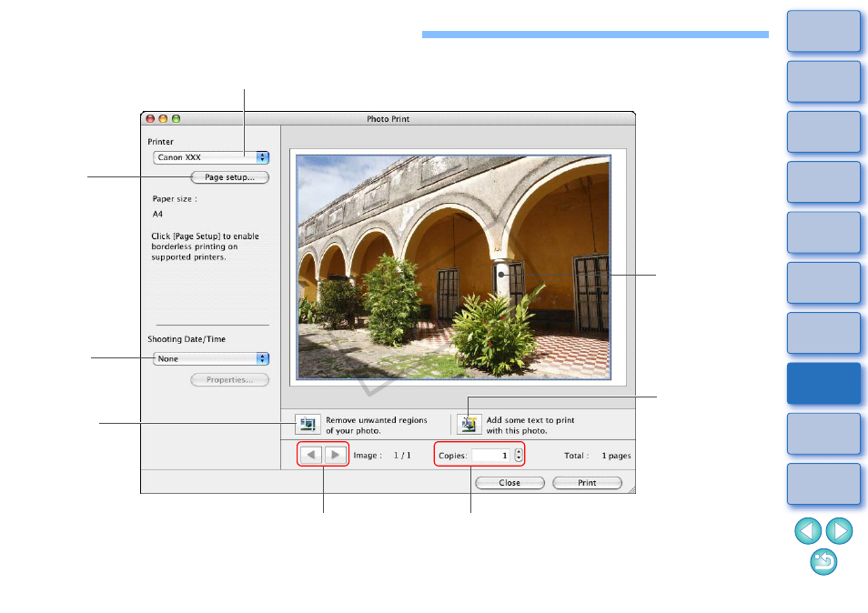
Task: Click the 'Total : 1 pages' text
Action: coord(597,456)
